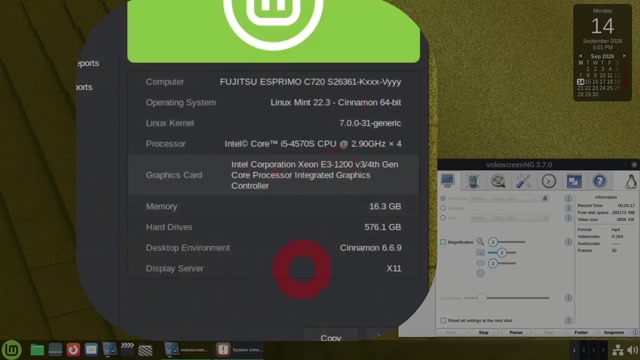Open the Camera tab in vokoscreenNG
The width and height of the screenshot is (640, 360).
[473, 181]
